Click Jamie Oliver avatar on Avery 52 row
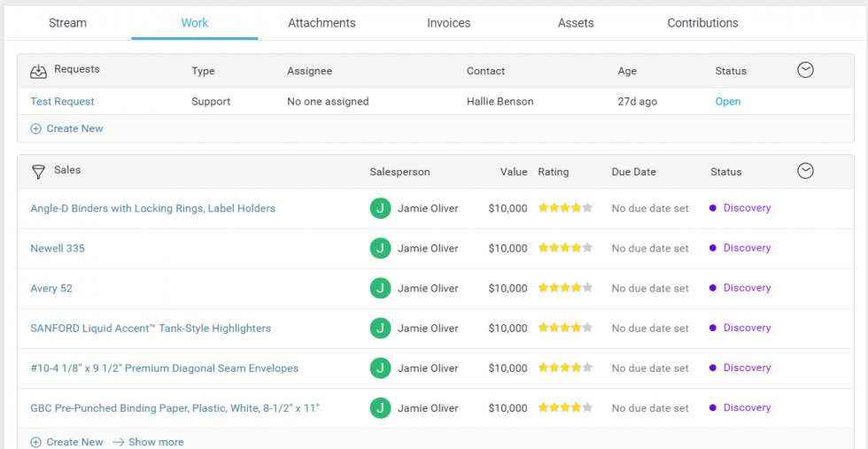This screenshot has height=449, width=868. [x=380, y=288]
